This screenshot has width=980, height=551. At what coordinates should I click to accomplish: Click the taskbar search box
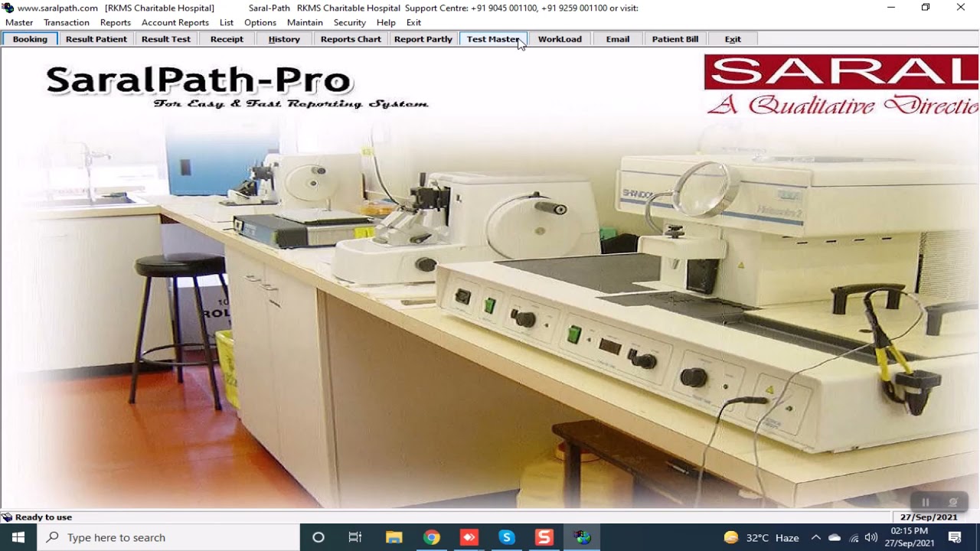coord(168,537)
